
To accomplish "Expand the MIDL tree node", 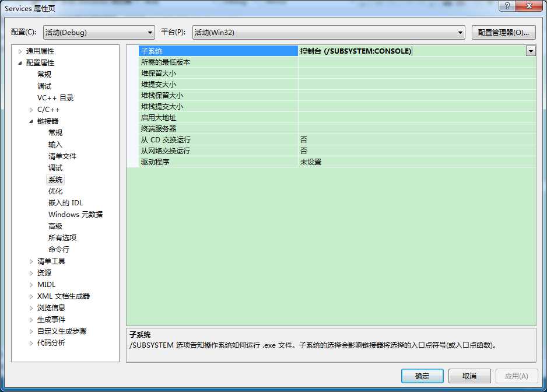I will 31,285.
